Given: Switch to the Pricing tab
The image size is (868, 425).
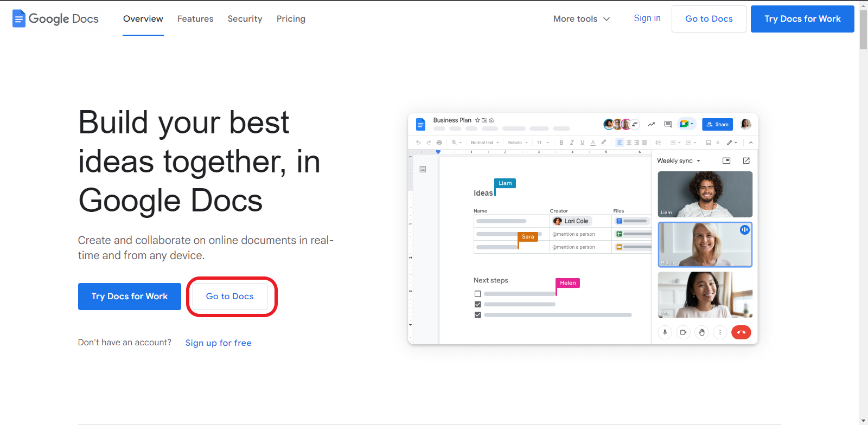Looking at the screenshot, I should coord(291,18).
